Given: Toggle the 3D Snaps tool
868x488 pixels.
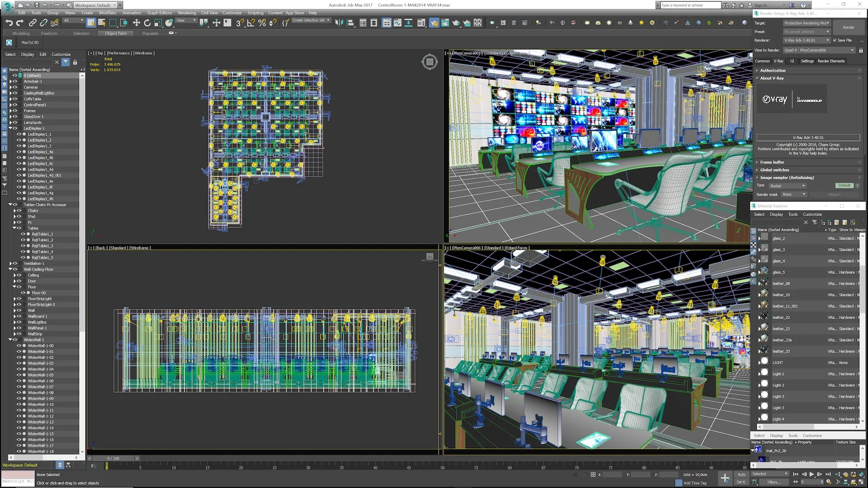Looking at the screenshot, I should 240,23.
